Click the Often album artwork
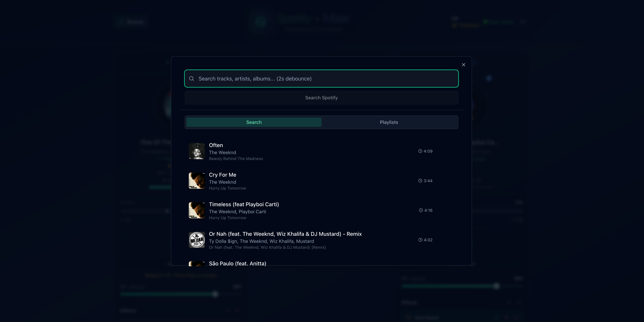This screenshot has height=322, width=644. click(x=197, y=151)
